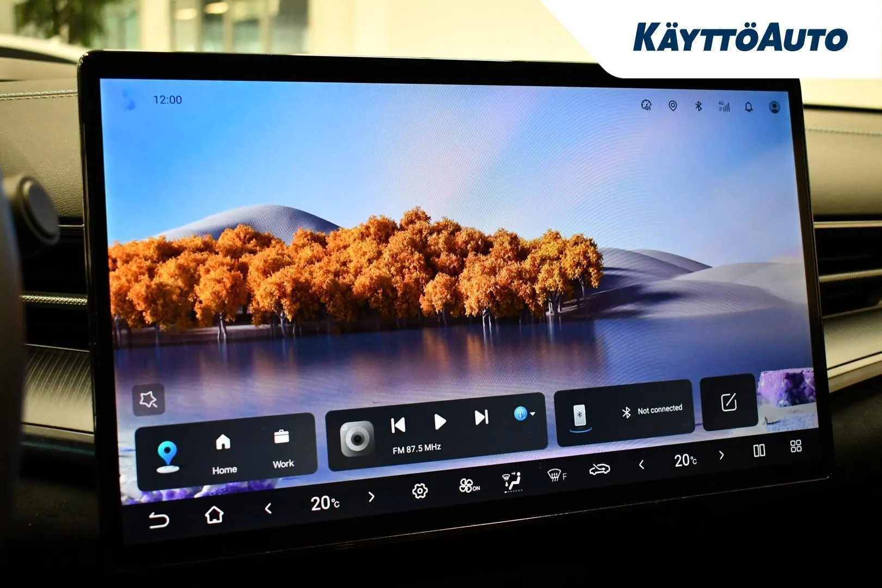Viewport: 882px width, 588px height.
Task: Skip to previous radio station
Action: point(399,425)
